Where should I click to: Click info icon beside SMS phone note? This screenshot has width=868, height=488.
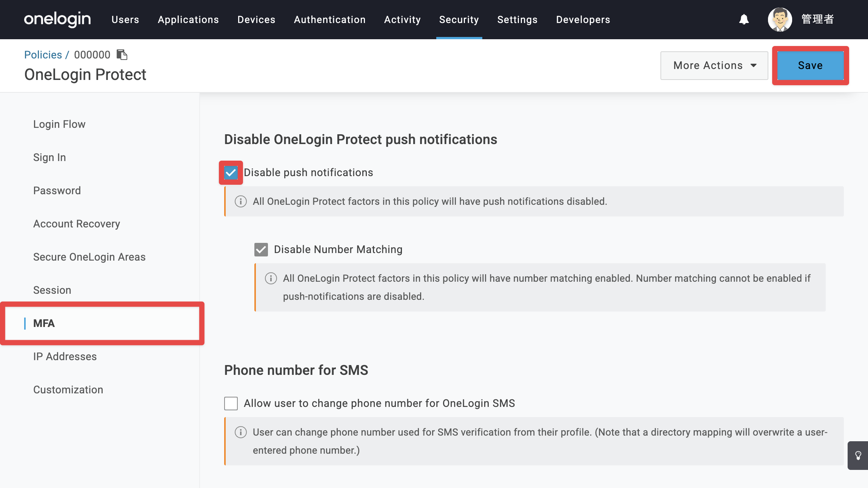tap(241, 432)
